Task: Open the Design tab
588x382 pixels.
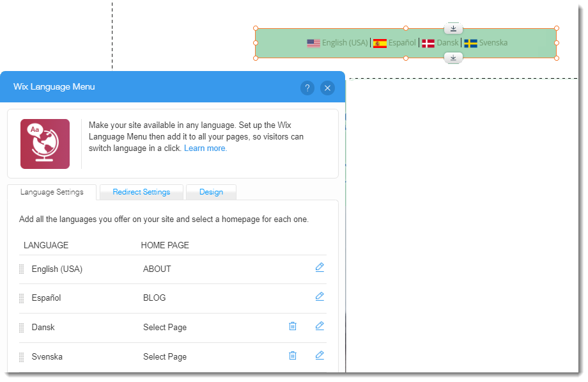Action: coord(211,192)
